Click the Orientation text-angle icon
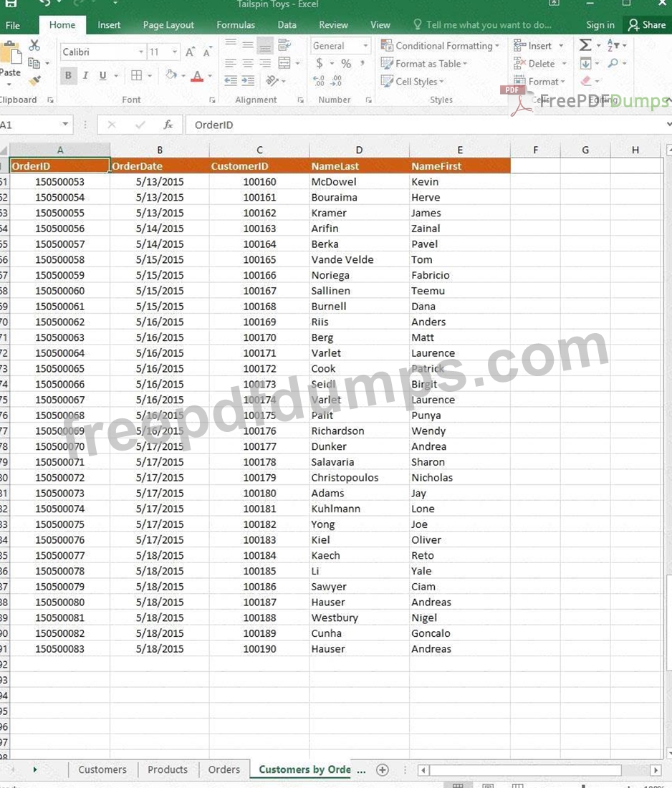The image size is (672, 788). 273,81
